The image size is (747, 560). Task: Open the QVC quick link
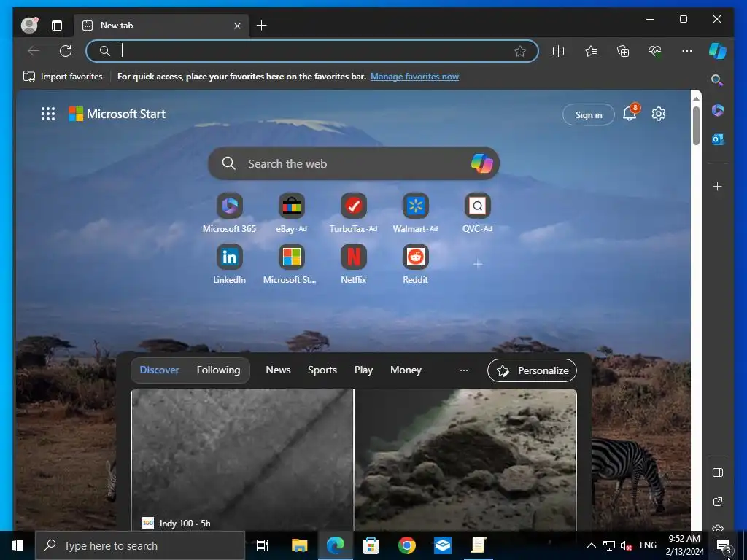coord(477,213)
